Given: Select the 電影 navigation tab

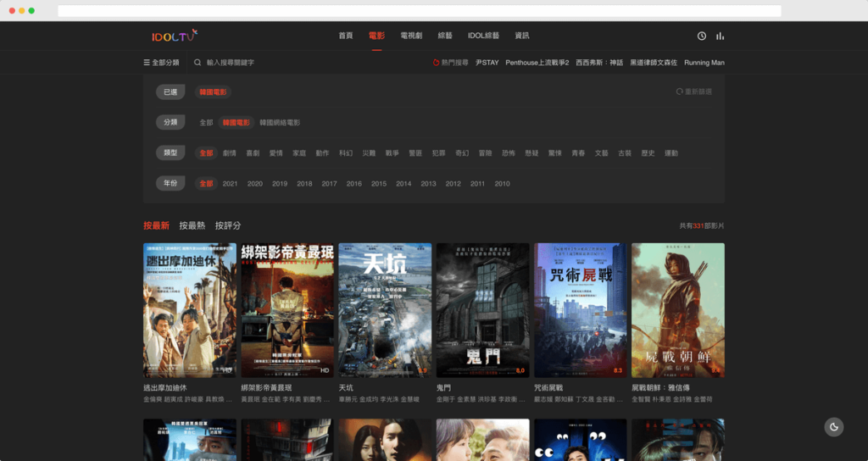Looking at the screenshot, I should click(376, 36).
